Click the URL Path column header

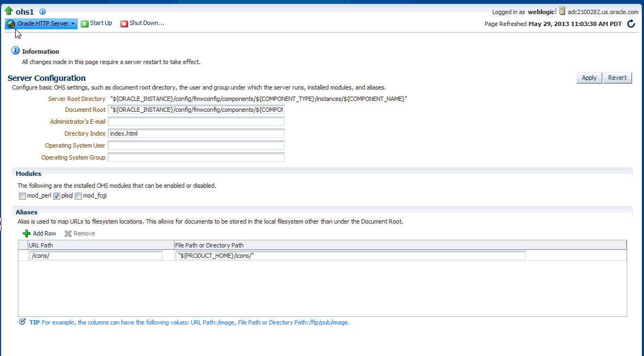(x=101, y=245)
